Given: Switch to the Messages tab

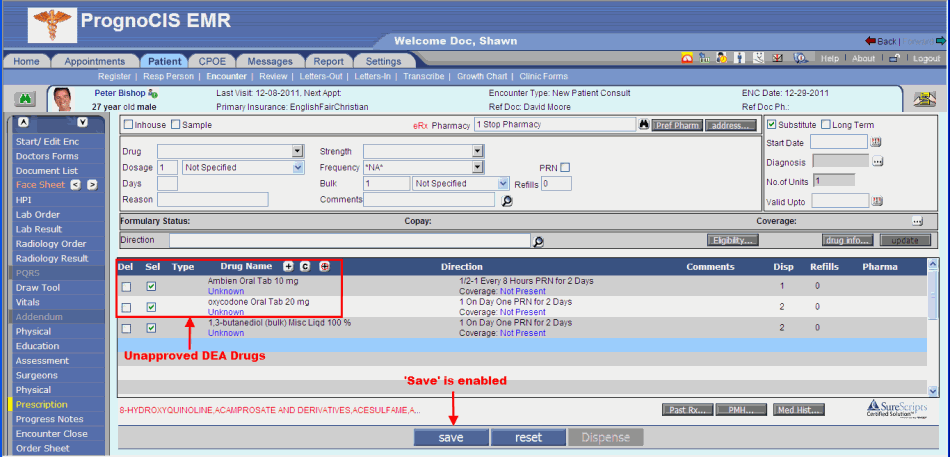Looking at the screenshot, I should click(x=270, y=61).
